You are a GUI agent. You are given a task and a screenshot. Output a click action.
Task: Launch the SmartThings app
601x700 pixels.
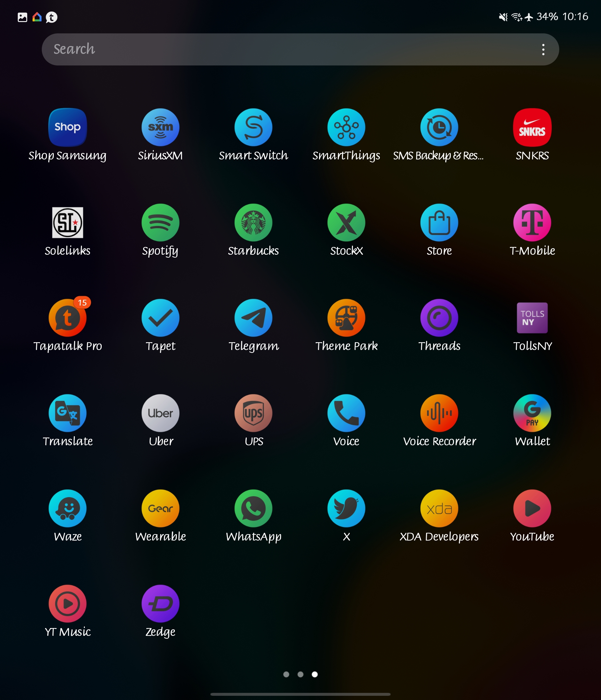pos(346,127)
